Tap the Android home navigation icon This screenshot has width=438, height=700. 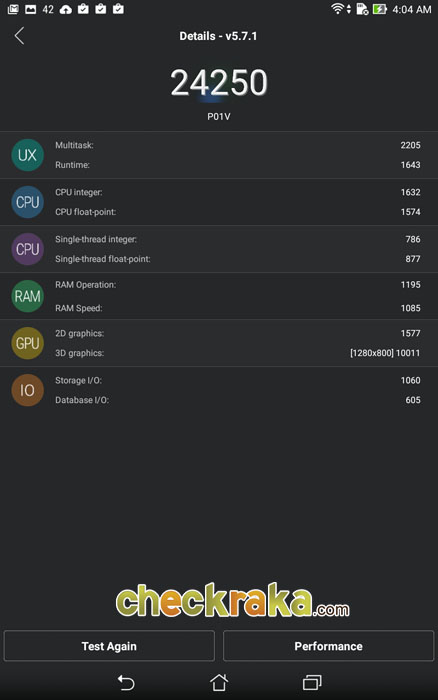tap(219, 682)
